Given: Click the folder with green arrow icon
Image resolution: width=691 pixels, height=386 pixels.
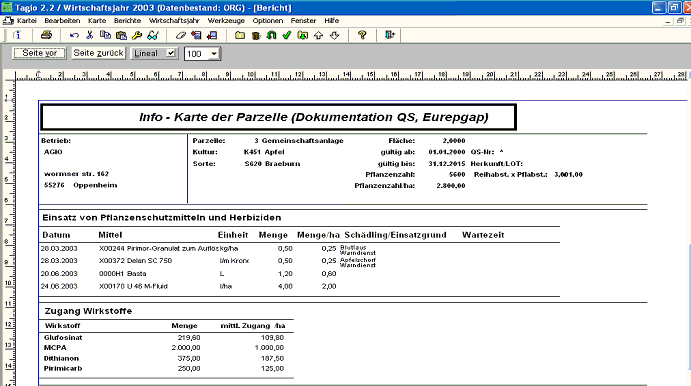Looking at the screenshot, I should point(303,35).
